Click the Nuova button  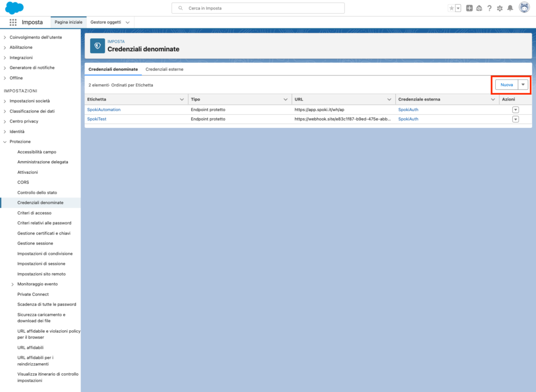(x=506, y=85)
